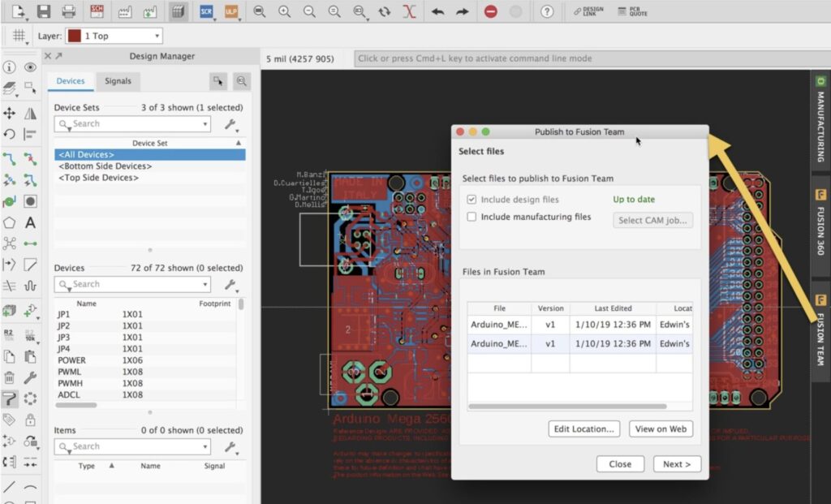Click the Print toolbar icon
The height and width of the screenshot is (504, 831).
(69, 11)
